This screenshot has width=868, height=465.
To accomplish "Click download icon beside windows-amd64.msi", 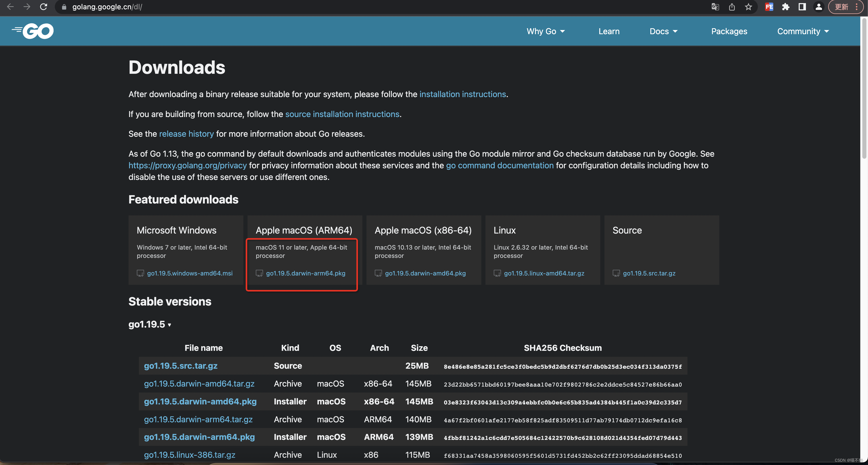I will (140, 273).
